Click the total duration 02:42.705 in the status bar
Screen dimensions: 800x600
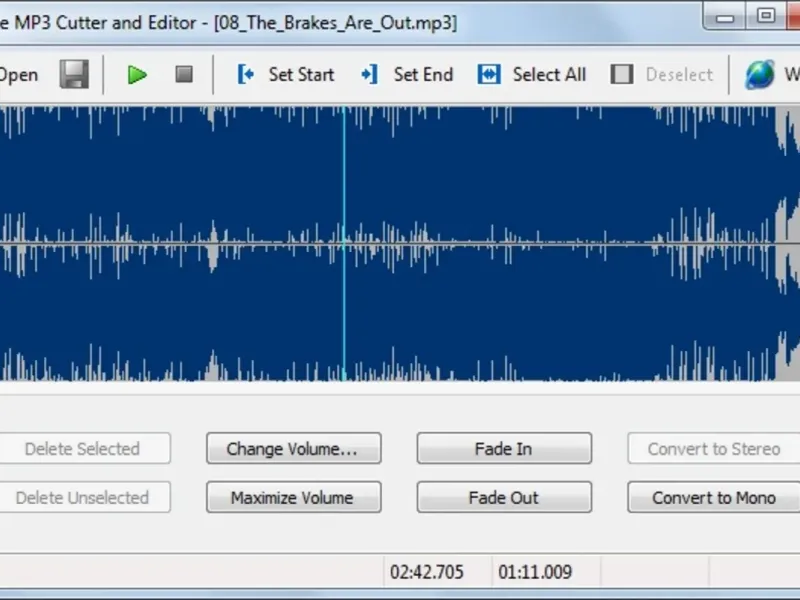click(x=427, y=572)
